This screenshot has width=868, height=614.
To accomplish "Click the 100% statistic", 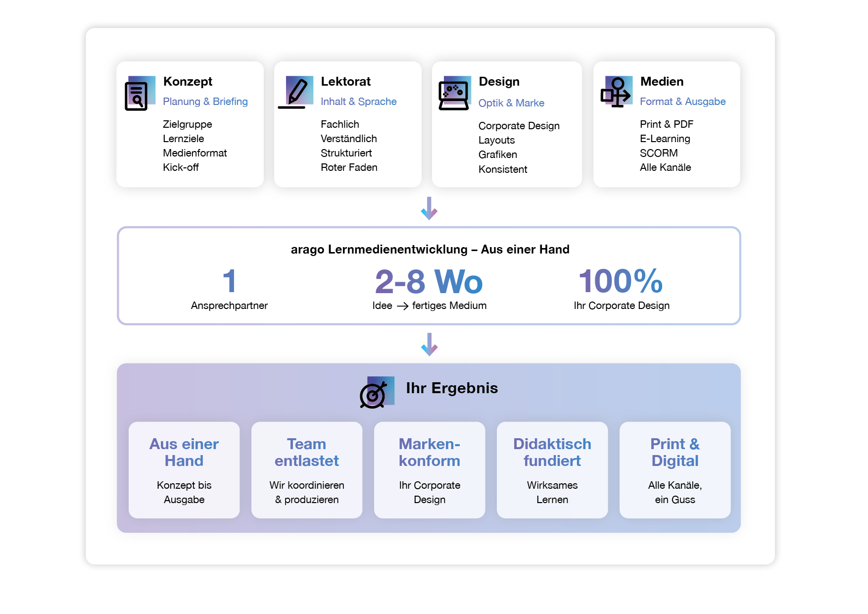I will click(621, 281).
